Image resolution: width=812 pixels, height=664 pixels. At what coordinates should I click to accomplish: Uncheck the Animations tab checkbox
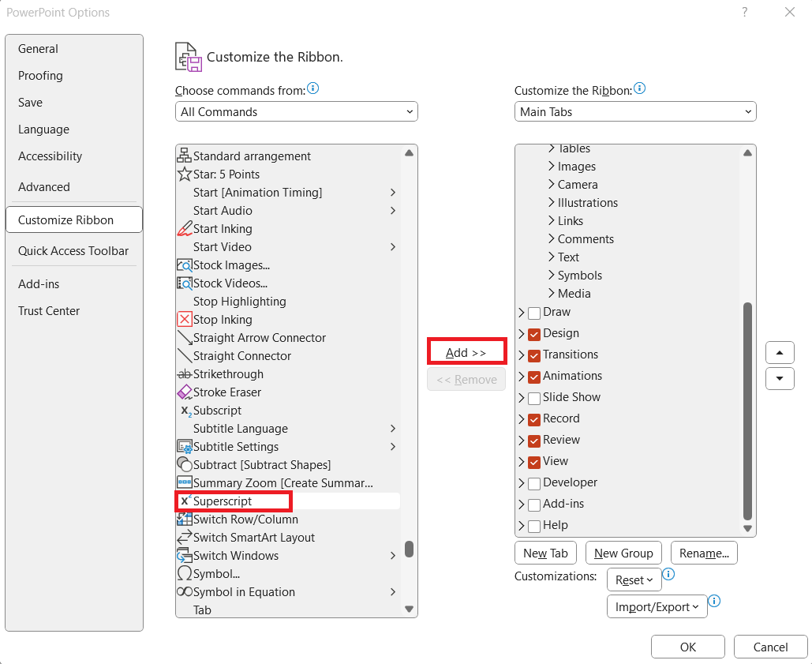534,377
